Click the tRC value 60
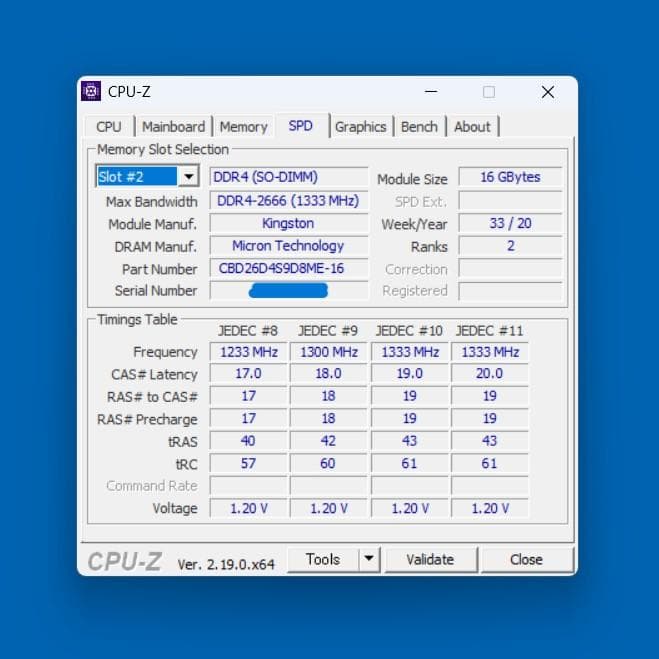This screenshot has width=659, height=659. pyautogui.click(x=328, y=463)
